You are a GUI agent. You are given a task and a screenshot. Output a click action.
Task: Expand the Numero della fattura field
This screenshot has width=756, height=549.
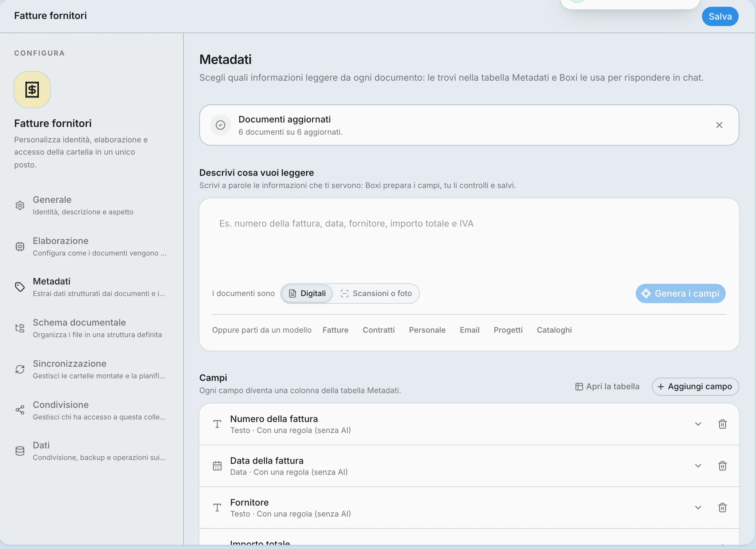pos(698,424)
